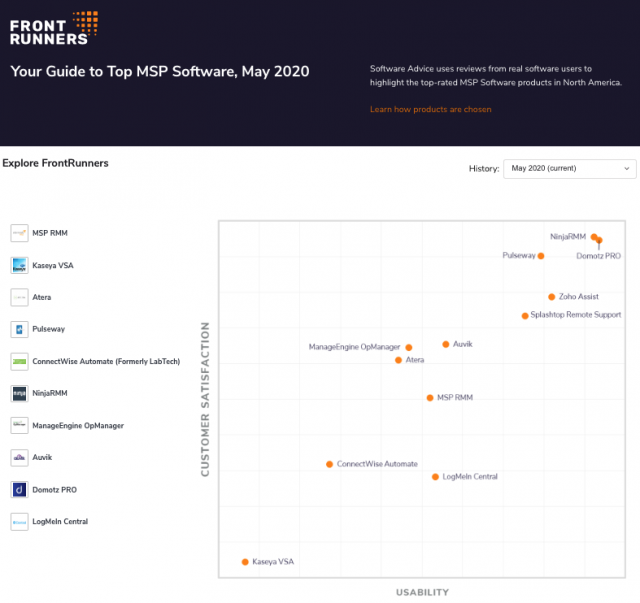
Task: Click the FrontRunners logo
Action: 53,28
